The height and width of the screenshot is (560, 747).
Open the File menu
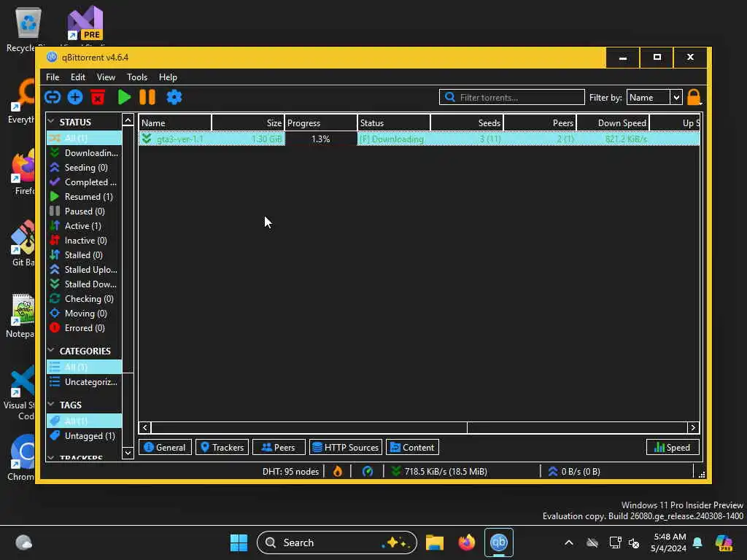pyautogui.click(x=53, y=77)
